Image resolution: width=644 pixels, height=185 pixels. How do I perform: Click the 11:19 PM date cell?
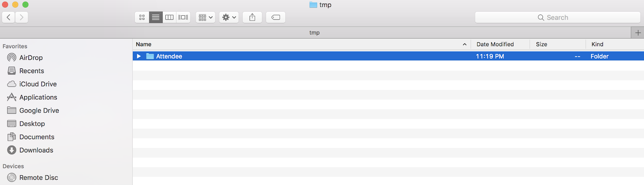(x=490, y=56)
